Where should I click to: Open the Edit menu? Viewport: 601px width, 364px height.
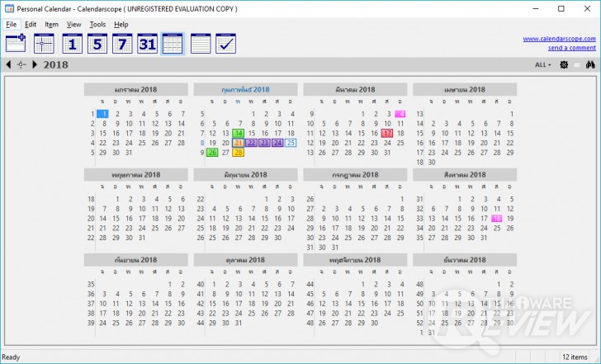[31, 25]
